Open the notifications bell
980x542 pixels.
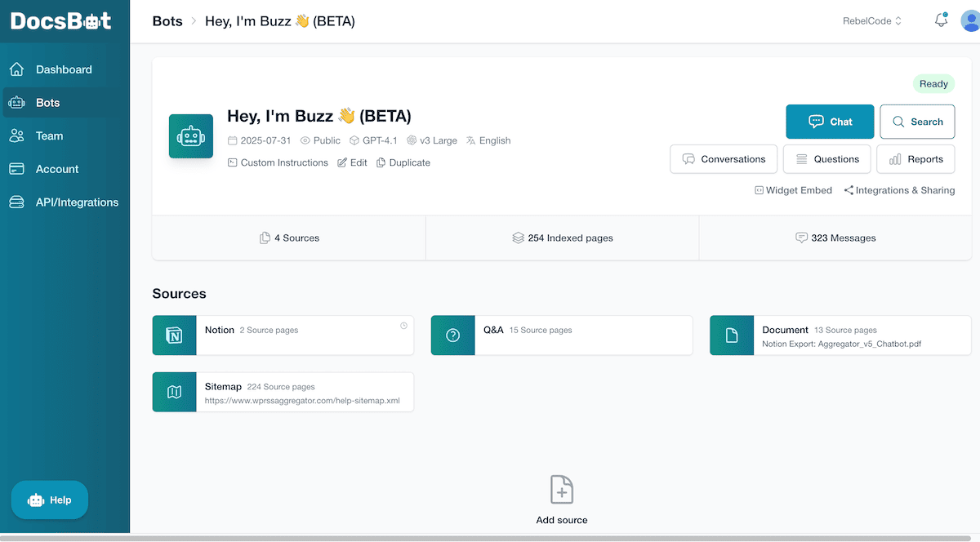(941, 20)
